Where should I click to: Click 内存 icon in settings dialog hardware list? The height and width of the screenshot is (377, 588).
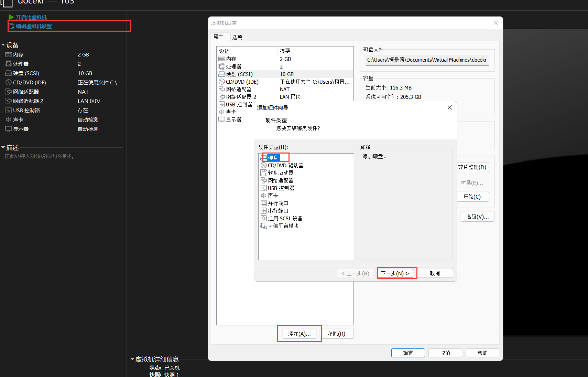[222, 59]
